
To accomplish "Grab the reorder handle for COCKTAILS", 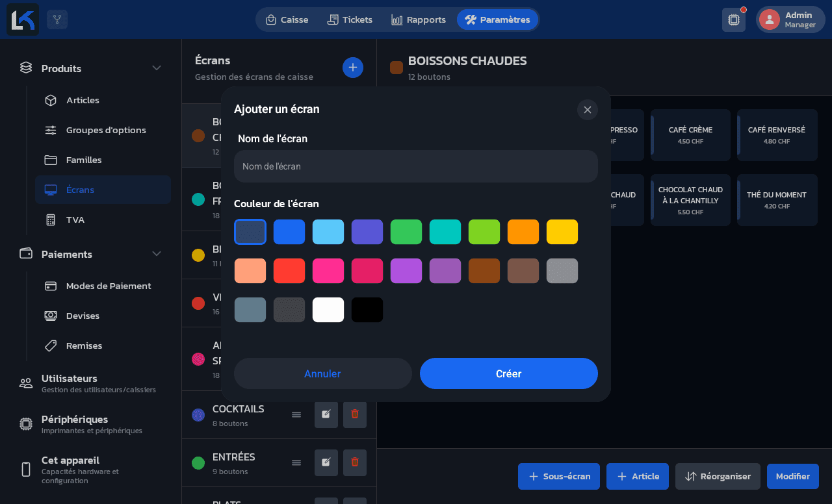I will [296, 414].
